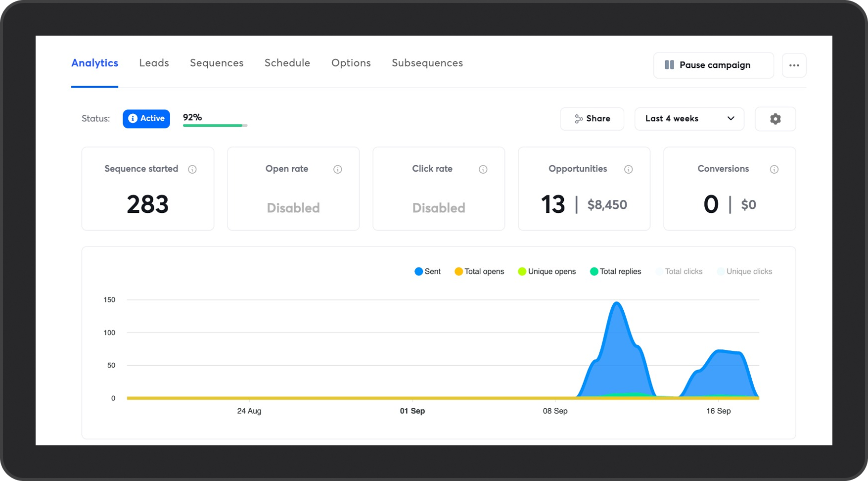The image size is (868, 481).
Task: Click Disabled under Click rate
Action: pos(439,208)
